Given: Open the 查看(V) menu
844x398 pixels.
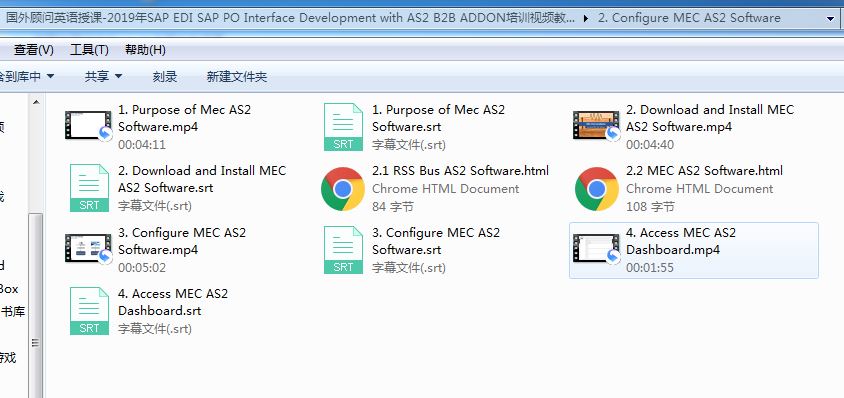Looking at the screenshot, I should [34, 50].
